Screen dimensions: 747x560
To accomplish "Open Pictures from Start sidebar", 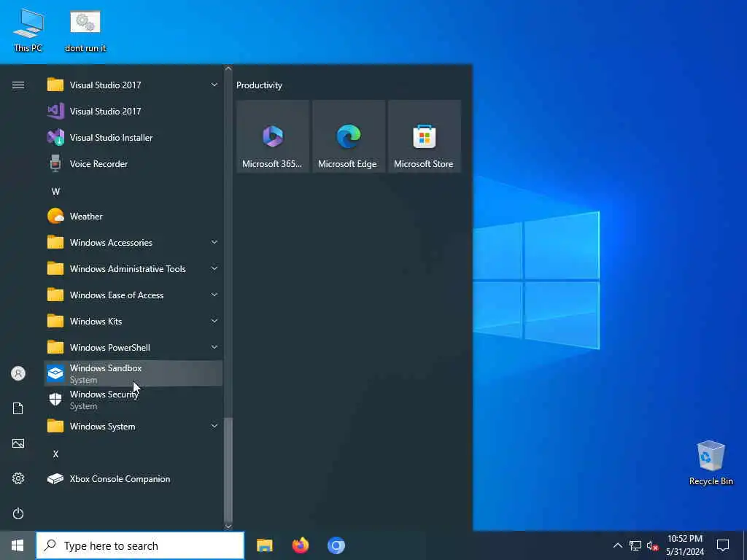I will click(x=18, y=443).
